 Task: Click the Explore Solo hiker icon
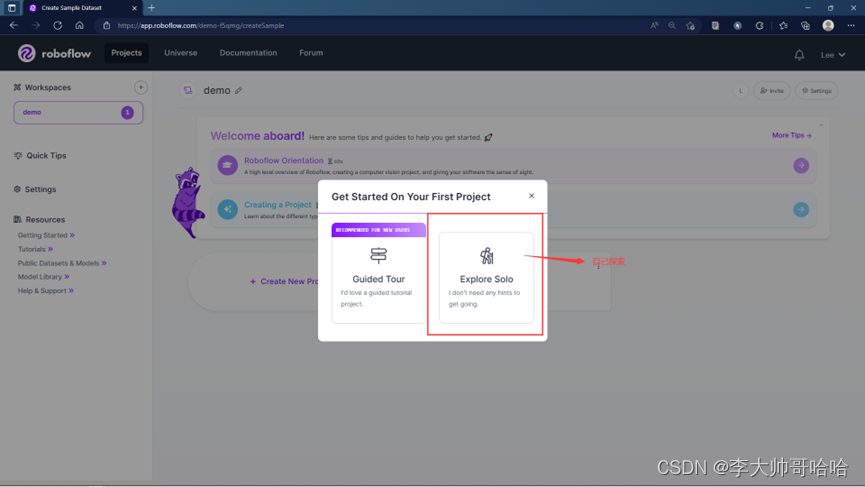(x=487, y=256)
